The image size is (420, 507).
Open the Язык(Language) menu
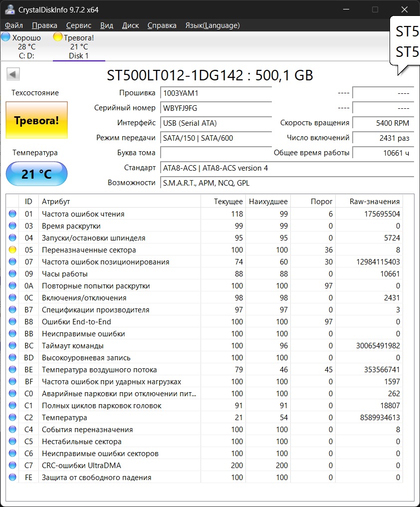pos(212,25)
